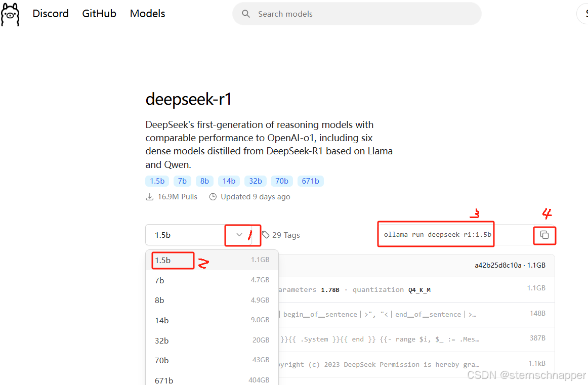Click the deepseek-r1 page title
The width and height of the screenshot is (588, 385).
(188, 99)
